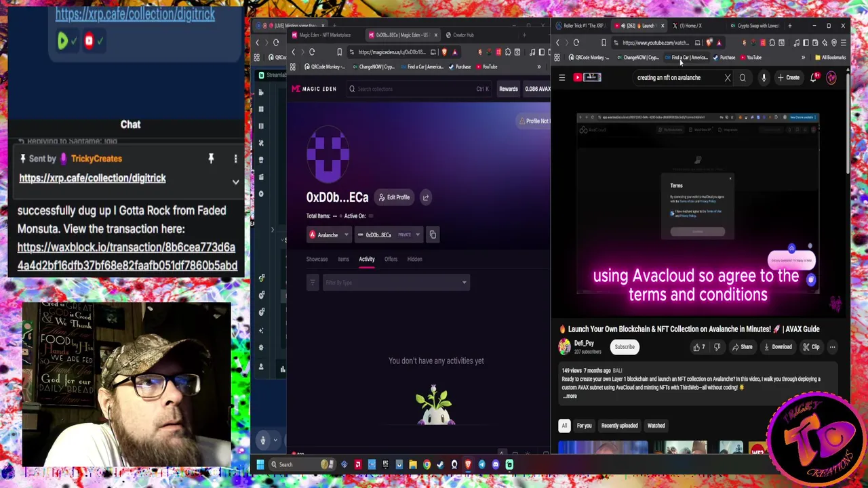The image size is (868, 488).
Task: Open chat message options menu
Action: pyautogui.click(x=235, y=159)
